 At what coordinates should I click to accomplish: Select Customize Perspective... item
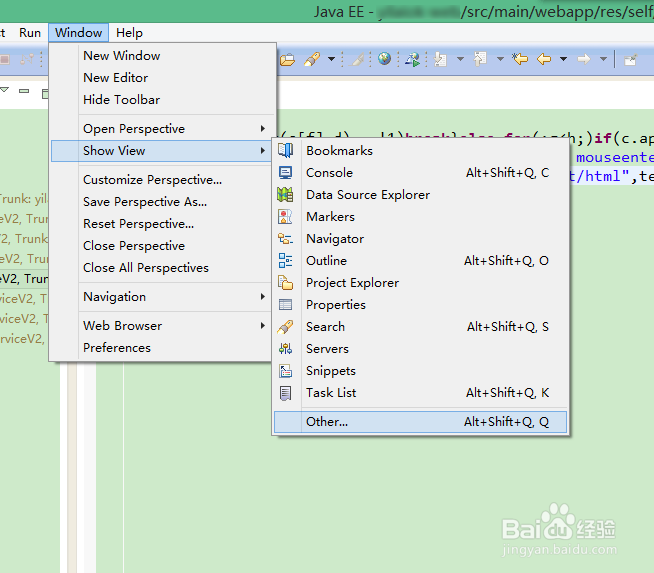163,180
